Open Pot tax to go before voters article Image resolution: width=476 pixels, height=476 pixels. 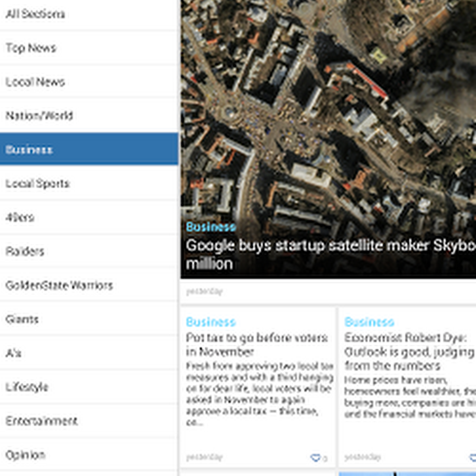(x=257, y=344)
